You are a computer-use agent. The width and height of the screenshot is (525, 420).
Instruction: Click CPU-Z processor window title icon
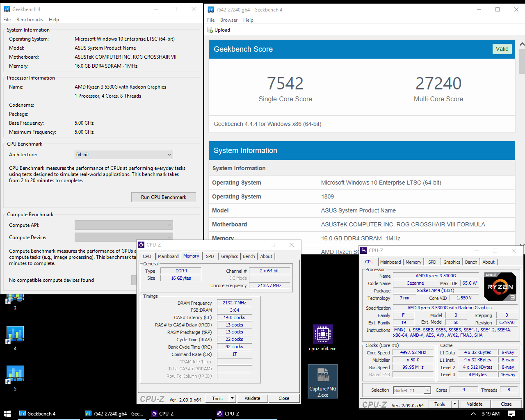click(x=363, y=251)
